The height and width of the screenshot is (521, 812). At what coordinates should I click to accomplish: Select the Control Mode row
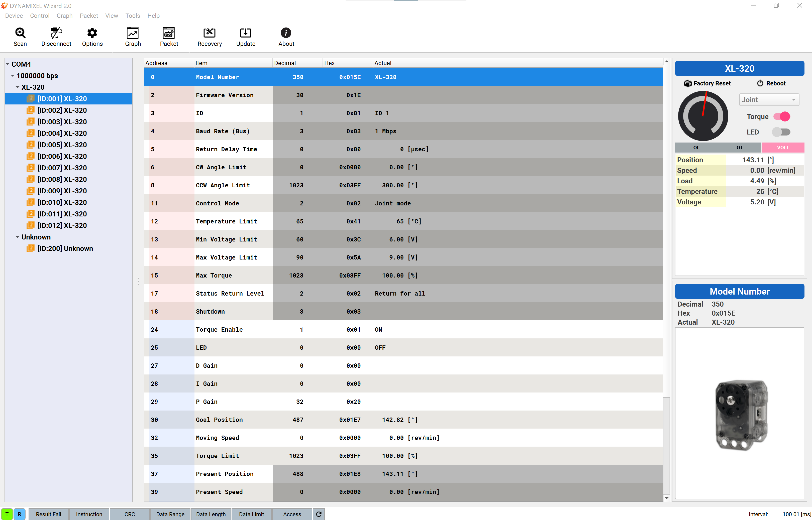403,203
